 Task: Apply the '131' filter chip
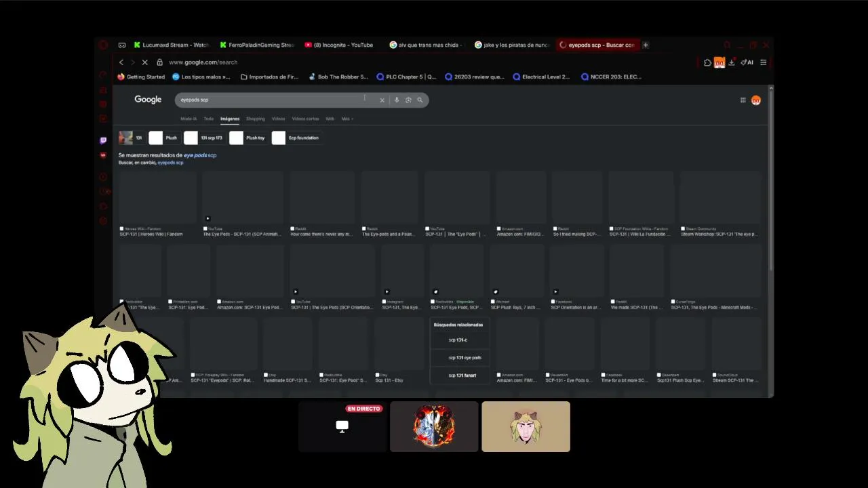point(132,138)
